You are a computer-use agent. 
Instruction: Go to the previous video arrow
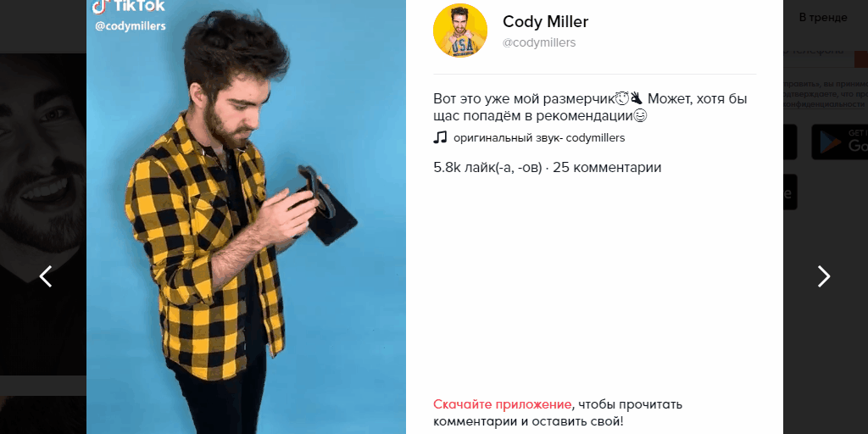[x=46, y=276]
